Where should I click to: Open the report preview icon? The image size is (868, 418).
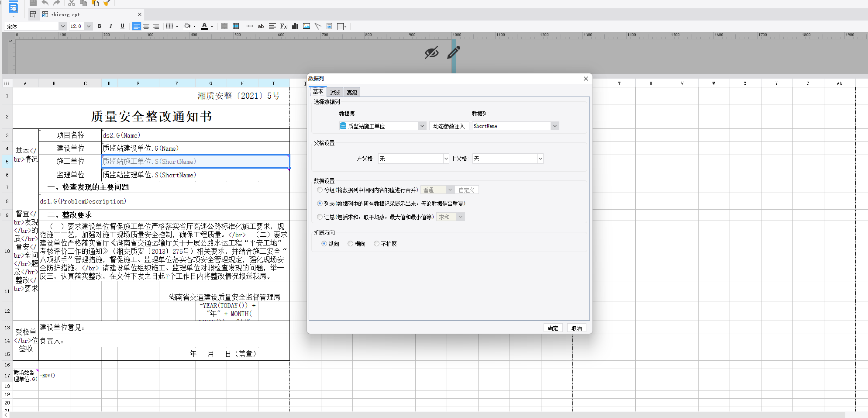14,7
